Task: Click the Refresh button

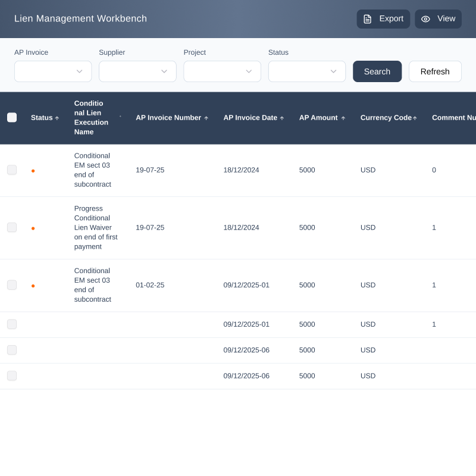Action: coord(435,71)
